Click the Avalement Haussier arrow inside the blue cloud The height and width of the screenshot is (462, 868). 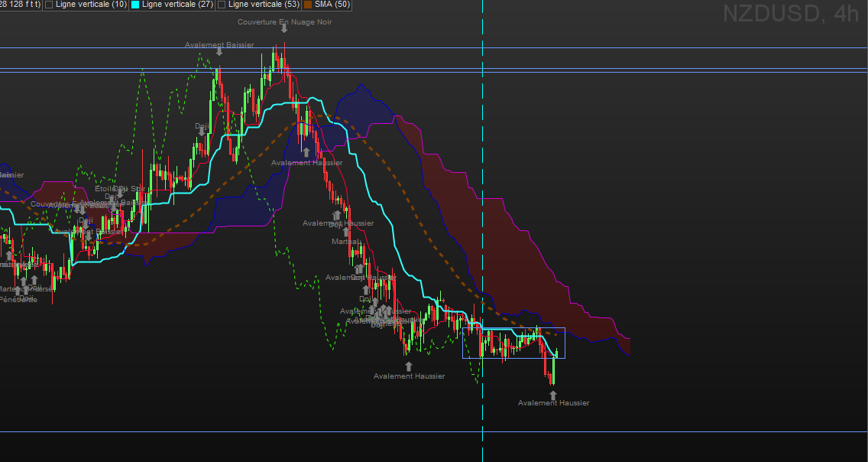click(x=306, y=152)
